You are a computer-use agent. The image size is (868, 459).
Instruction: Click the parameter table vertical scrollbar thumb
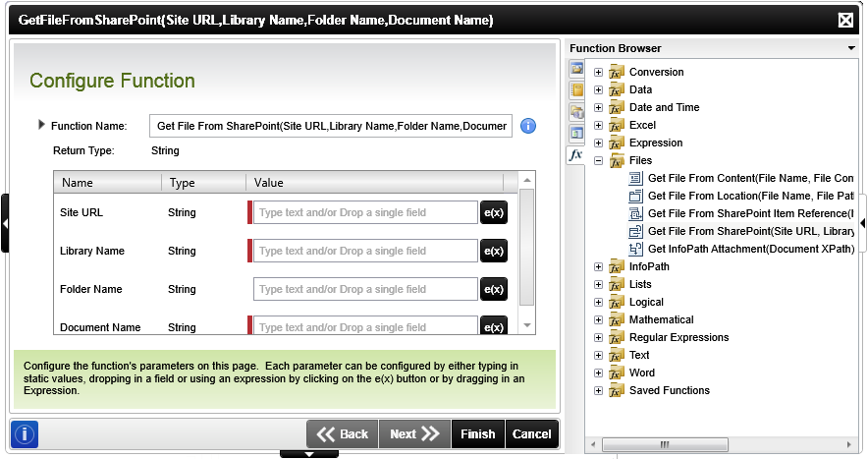(x=527, y=247)
